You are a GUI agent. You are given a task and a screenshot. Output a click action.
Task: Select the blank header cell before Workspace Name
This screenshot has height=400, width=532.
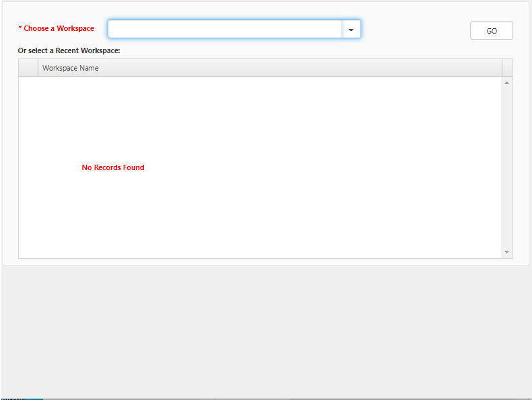28,68
